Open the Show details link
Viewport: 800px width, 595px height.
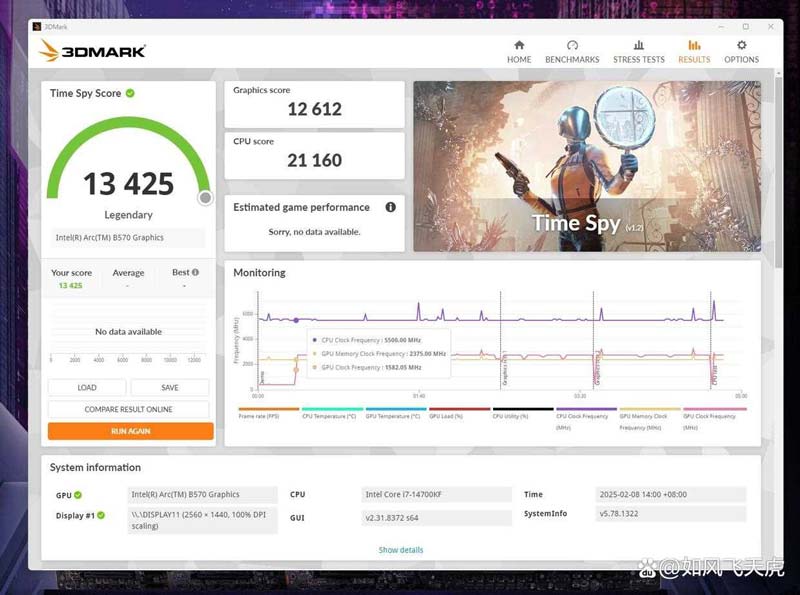[401, 550]
